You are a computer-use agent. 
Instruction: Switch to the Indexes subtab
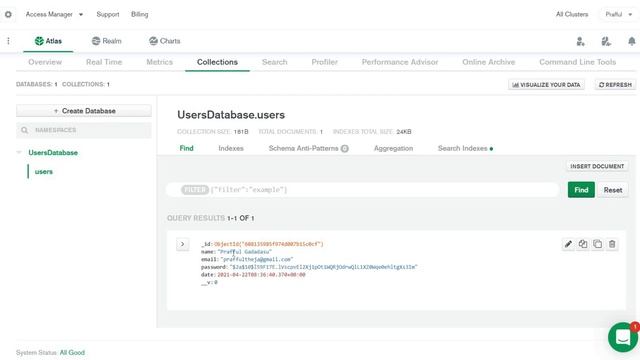click(231, 148)
